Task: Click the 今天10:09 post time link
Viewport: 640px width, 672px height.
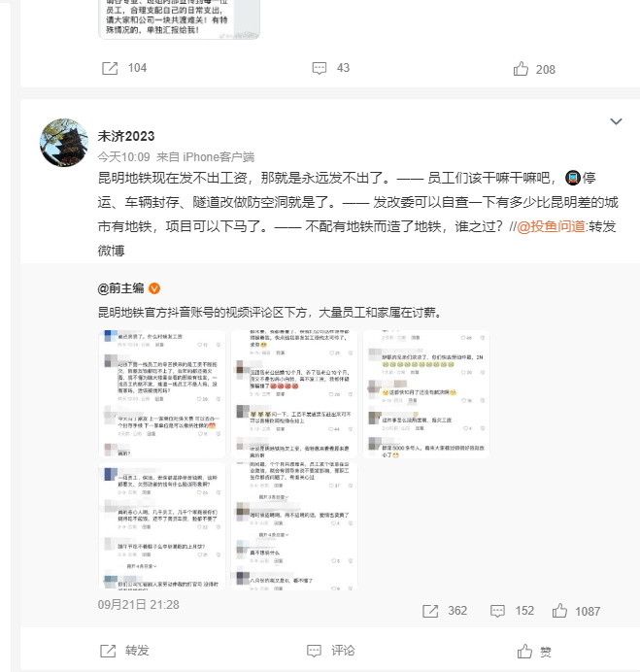Action: tap(124, 157)
